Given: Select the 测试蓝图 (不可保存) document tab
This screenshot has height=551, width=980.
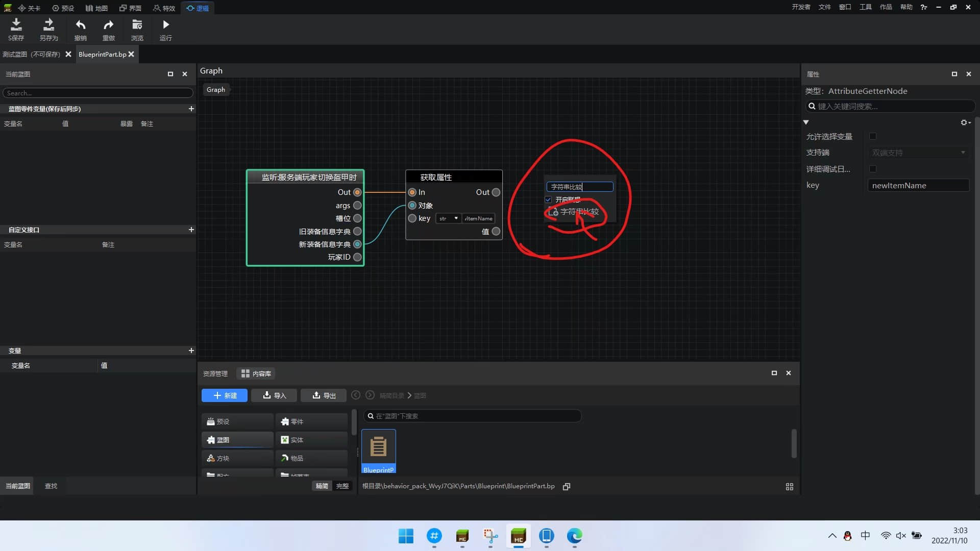Looking at the screenshot, I should pyautogui.click(x=31, y=54).
